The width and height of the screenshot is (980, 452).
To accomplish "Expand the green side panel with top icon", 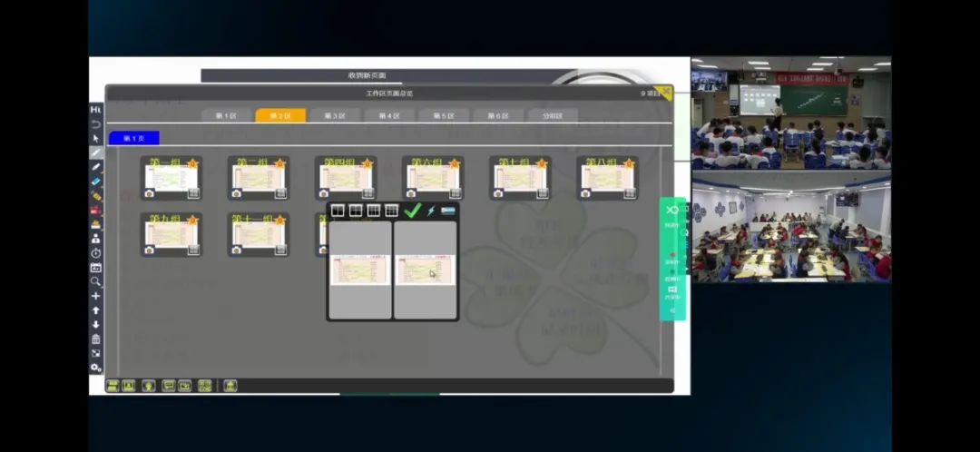I will tap(672, 211).
